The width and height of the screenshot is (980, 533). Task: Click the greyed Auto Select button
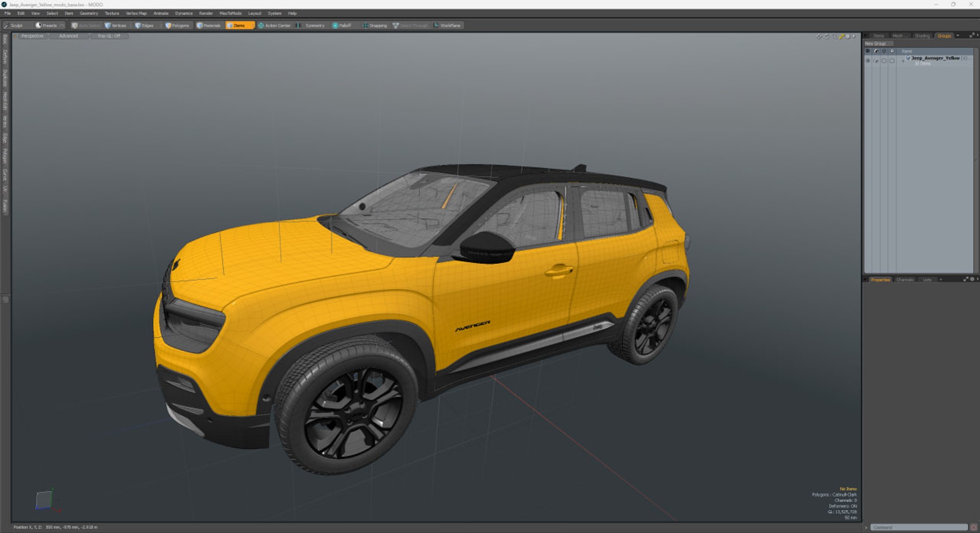pos(86,26)
